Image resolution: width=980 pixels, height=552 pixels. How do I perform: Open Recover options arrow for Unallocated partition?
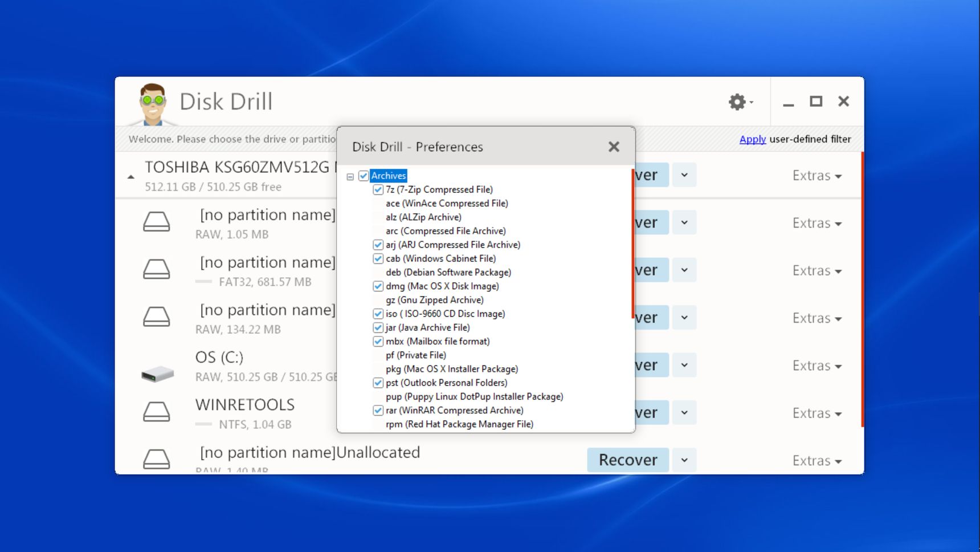[684, 460]
